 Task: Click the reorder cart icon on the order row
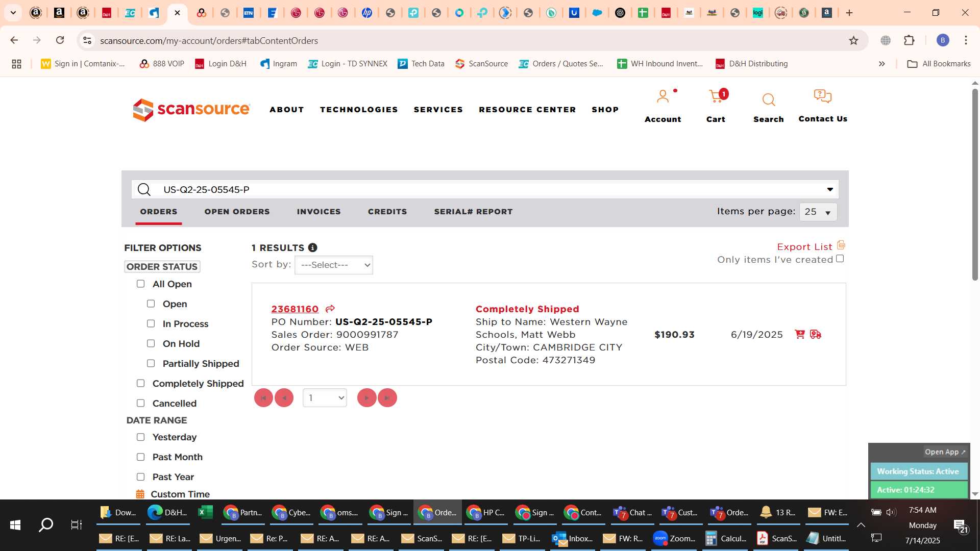tap(800, 334)
